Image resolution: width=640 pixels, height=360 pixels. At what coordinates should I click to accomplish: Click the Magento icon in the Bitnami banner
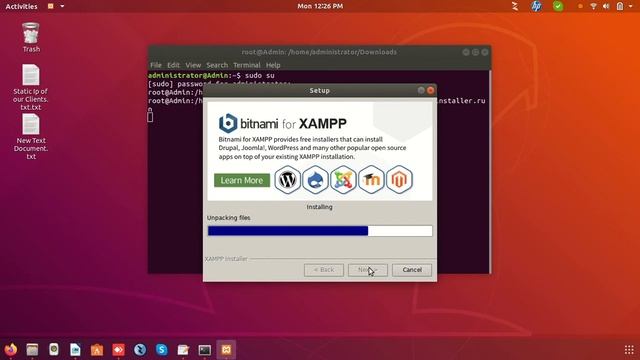(x=399, y=180)
